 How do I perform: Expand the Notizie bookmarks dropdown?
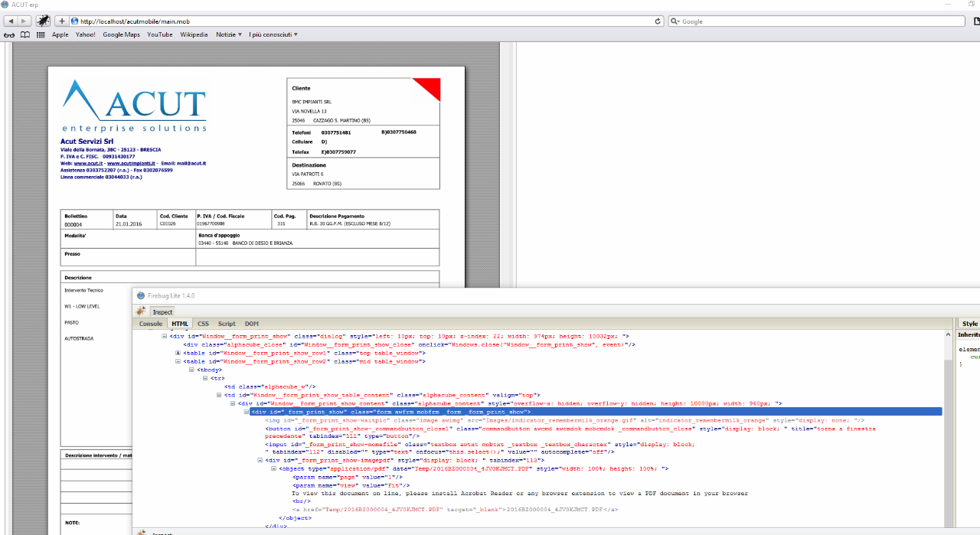pyautogui.click(x=227, y=34)
